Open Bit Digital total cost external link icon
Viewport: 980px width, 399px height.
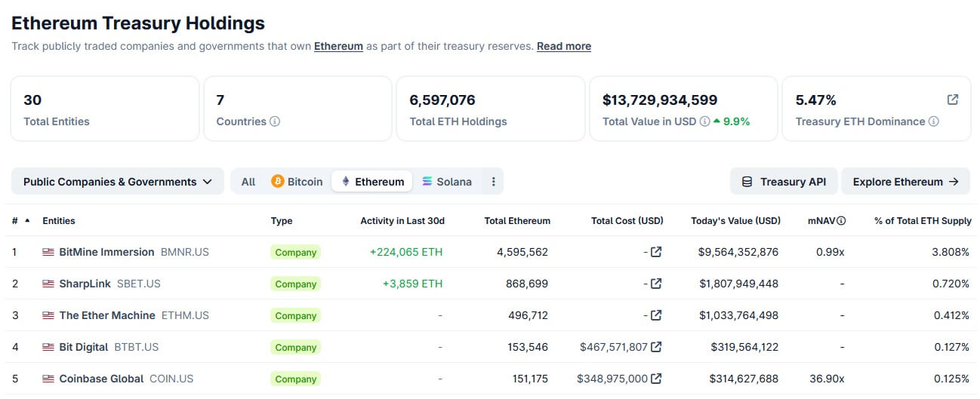[x=656, y=347]
